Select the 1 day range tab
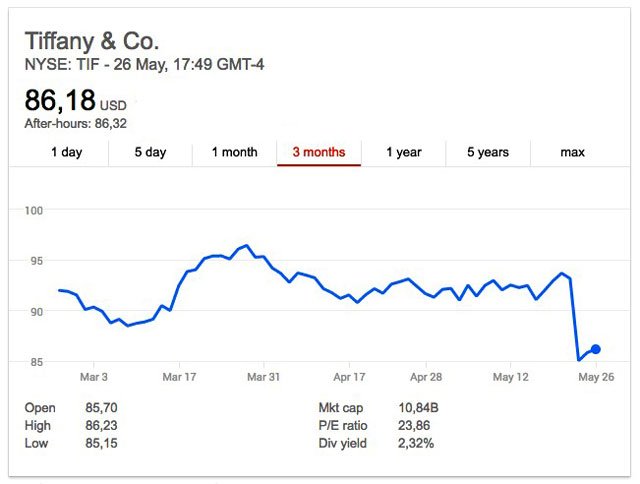 pos(67,152)
